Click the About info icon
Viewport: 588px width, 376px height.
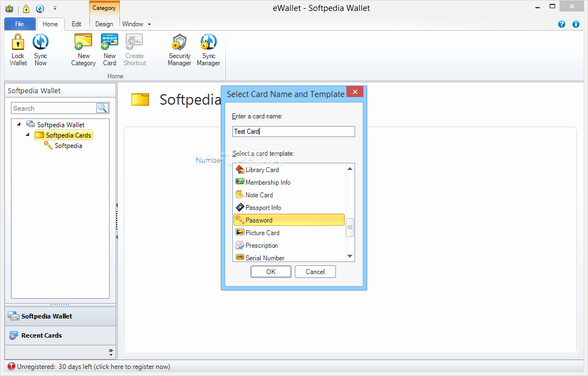[x=576, y=25]
